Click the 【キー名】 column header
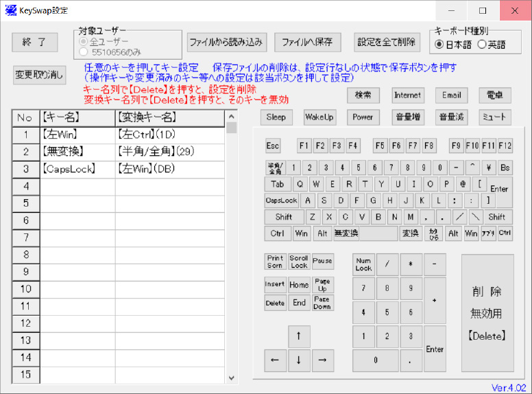Screen dimensions: 532x394 click(77, 117)
